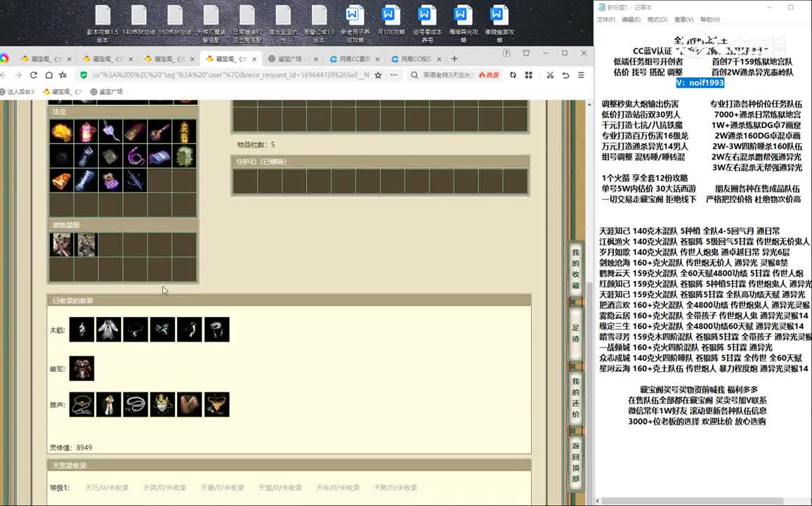This screenshot has height=506, width=812.
Task: Click the orange gold ingot treasure icon
Action: tap(61, 180)
